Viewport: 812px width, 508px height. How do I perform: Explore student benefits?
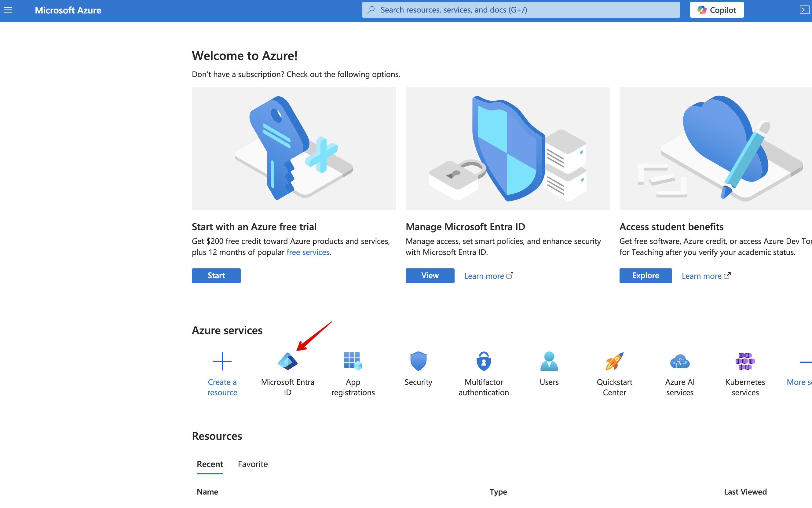646,275
